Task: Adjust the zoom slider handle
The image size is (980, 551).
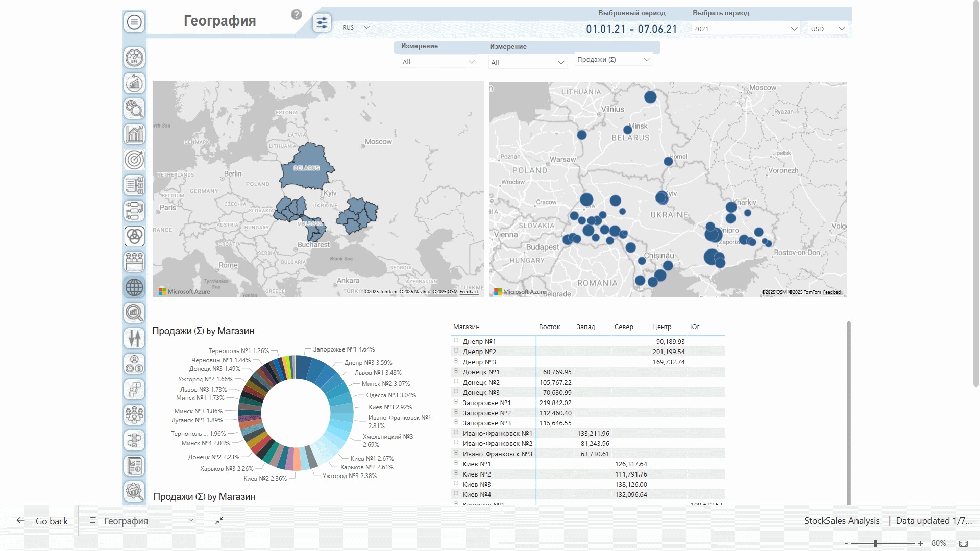Action: click(x=875, y=543)
